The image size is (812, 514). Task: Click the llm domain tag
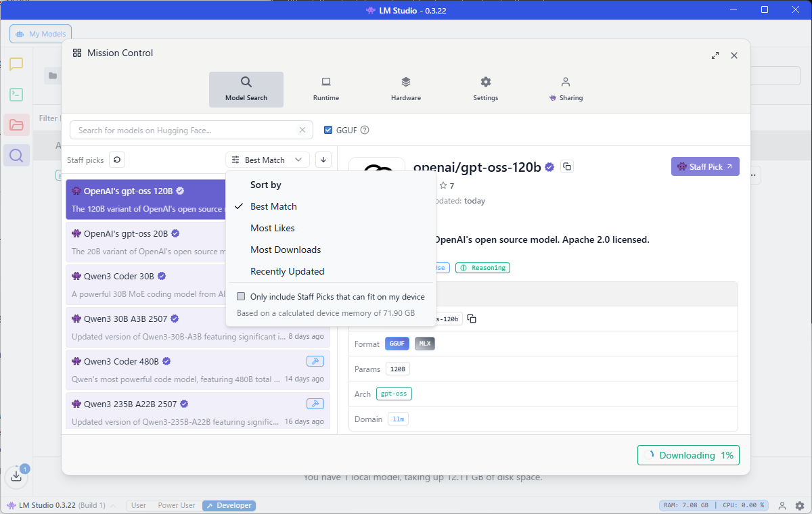[398, 419]
